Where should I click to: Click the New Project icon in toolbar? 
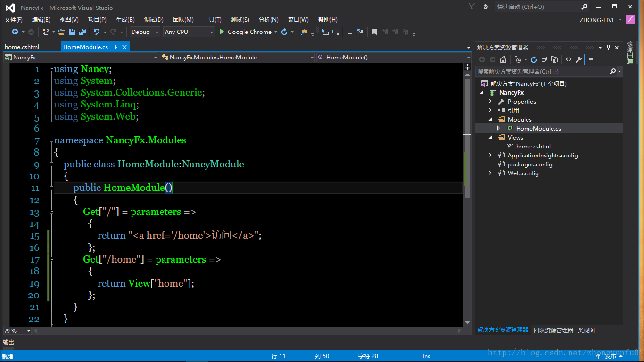[45, 32]
